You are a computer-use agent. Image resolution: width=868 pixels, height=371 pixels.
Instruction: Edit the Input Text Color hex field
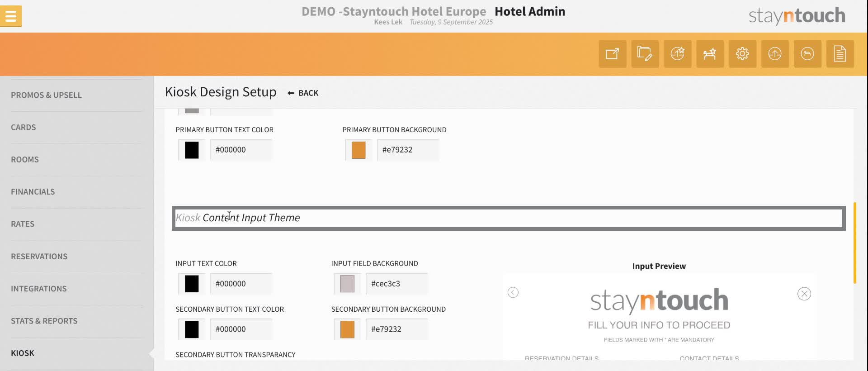pyautogui.click(x=241, y=284)
